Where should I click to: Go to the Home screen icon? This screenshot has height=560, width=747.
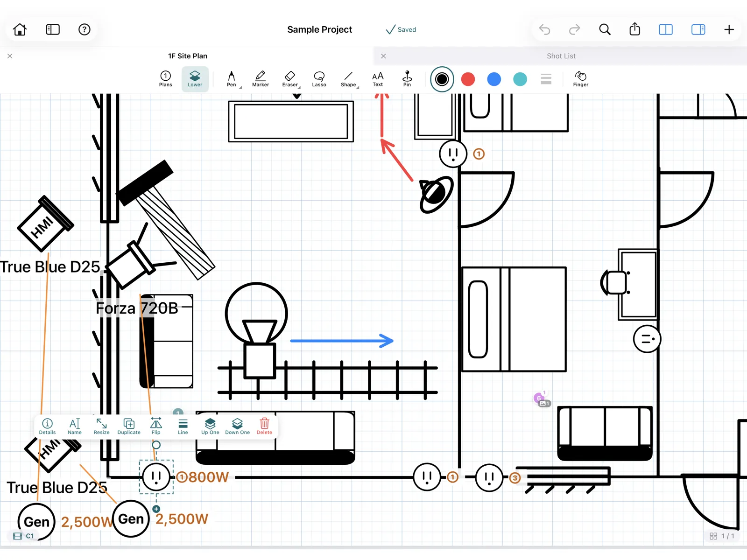click(20, 29)
